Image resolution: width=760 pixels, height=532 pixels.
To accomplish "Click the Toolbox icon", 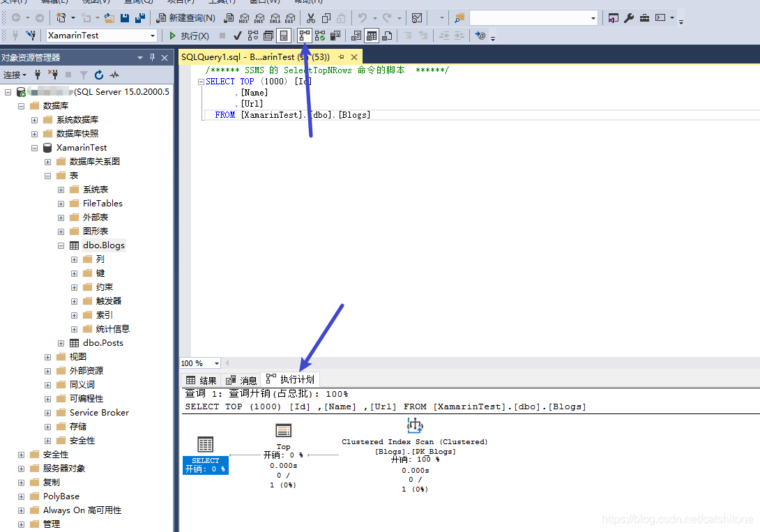I will click(644, 18).
